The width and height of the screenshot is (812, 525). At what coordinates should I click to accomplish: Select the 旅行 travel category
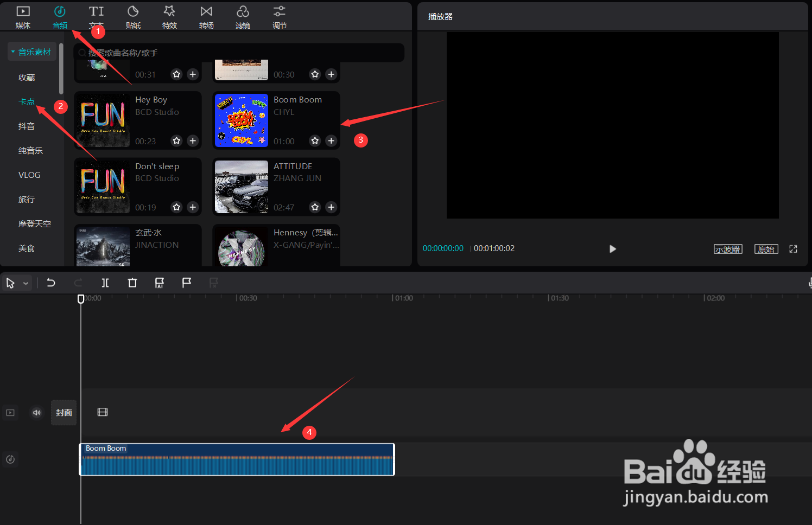(27, 199)
